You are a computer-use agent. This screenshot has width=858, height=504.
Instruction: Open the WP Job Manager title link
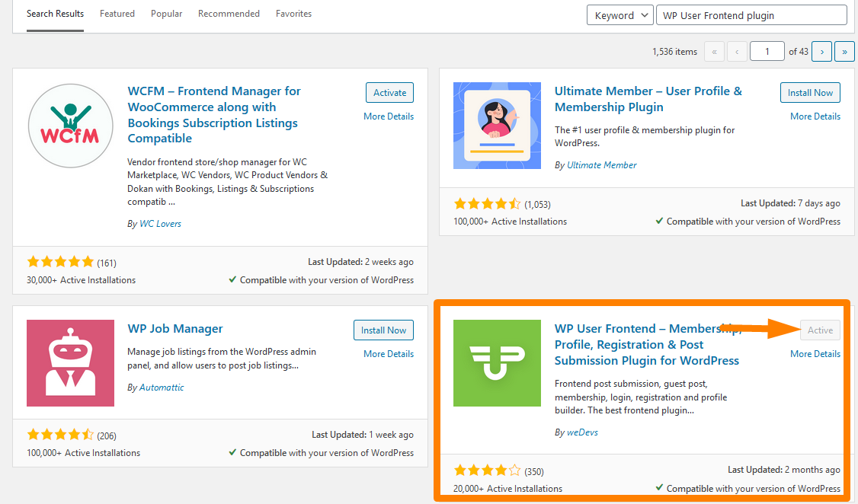pyautogui.click(x=175, y=329)
